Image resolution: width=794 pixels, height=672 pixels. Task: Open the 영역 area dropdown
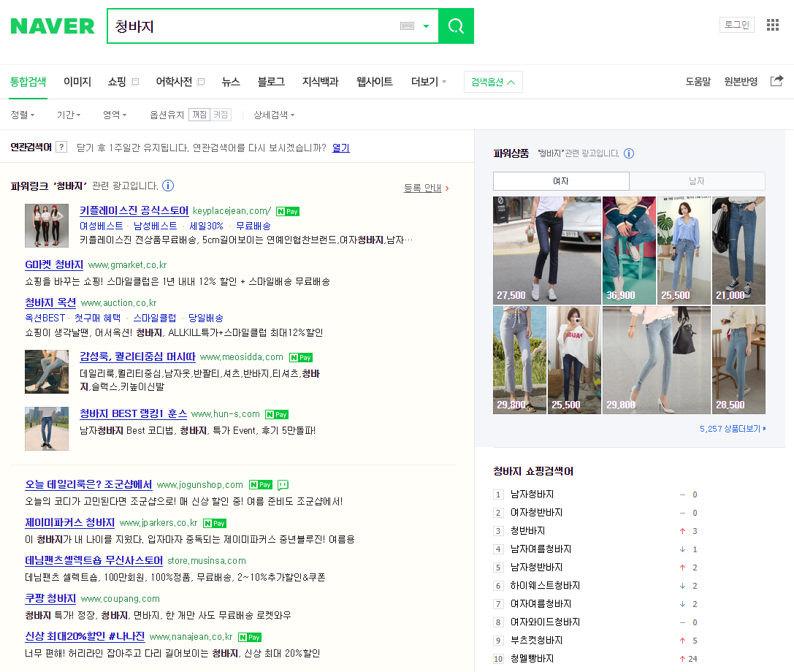coord(115,115)
